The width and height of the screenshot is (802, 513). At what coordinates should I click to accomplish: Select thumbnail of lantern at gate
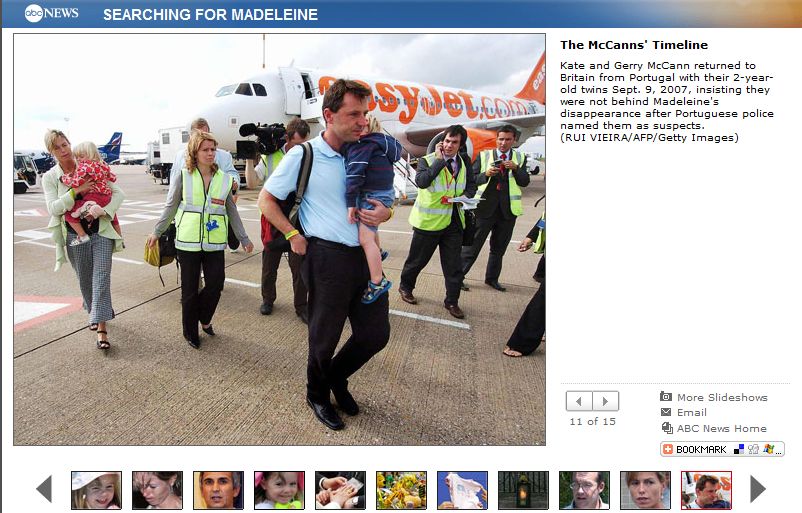click(x=523, y=490)
